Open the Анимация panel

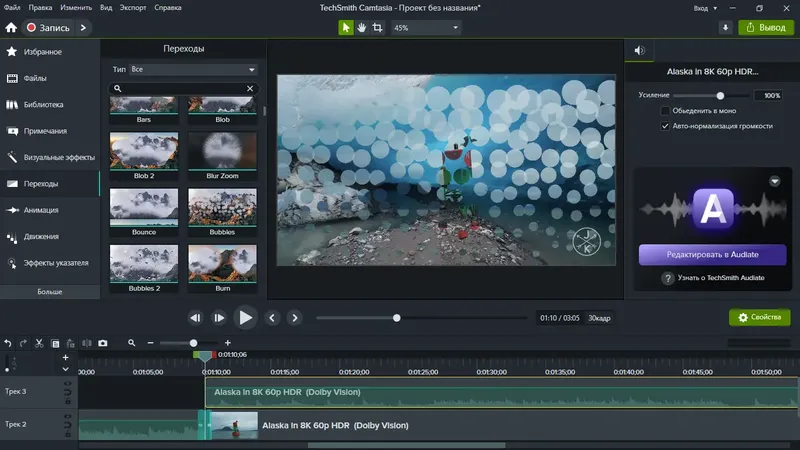pos(49,210)
